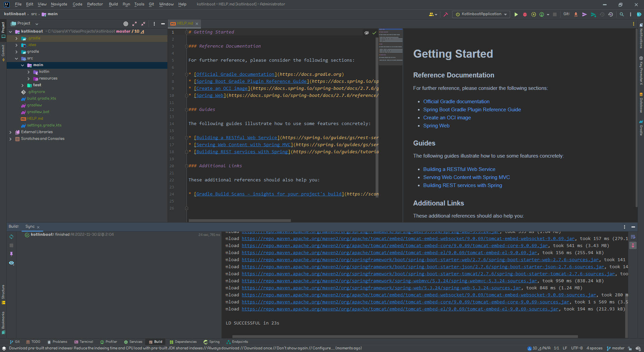Click the Markdown preview vertical scrollbar

[x=636, y=118]
